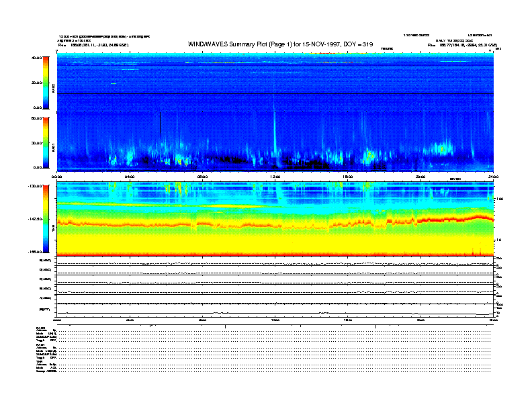
Task: Click the top-left Re= position line ending in GSE
Action: (x=93, y=45)
